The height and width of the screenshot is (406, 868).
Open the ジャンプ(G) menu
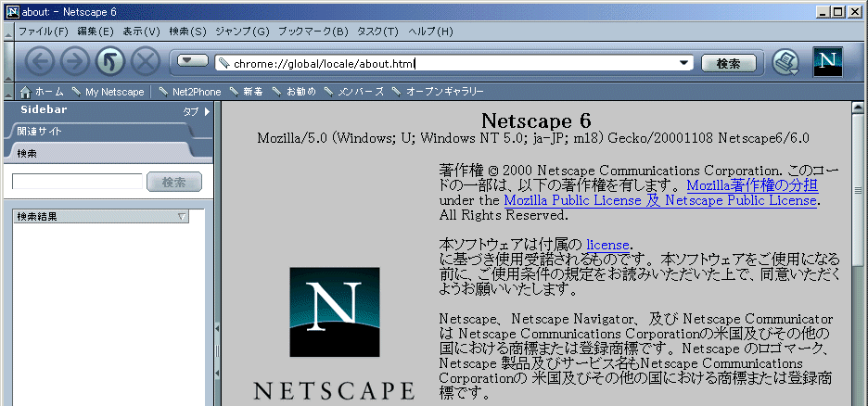(x=242, y=32)
